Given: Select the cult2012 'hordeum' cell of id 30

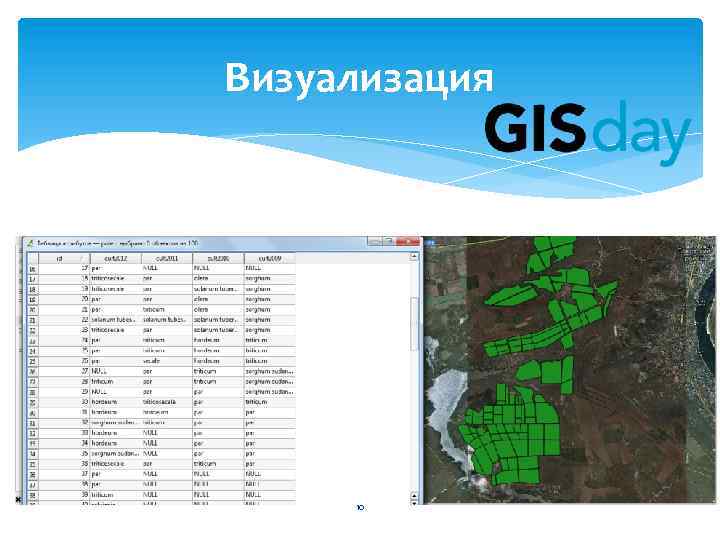Looking at the screenshot, I should tap(116, 402).
